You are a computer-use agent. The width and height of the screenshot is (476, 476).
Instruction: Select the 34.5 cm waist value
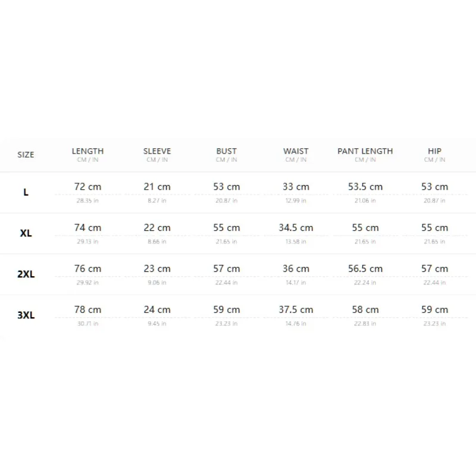(296, 228)
